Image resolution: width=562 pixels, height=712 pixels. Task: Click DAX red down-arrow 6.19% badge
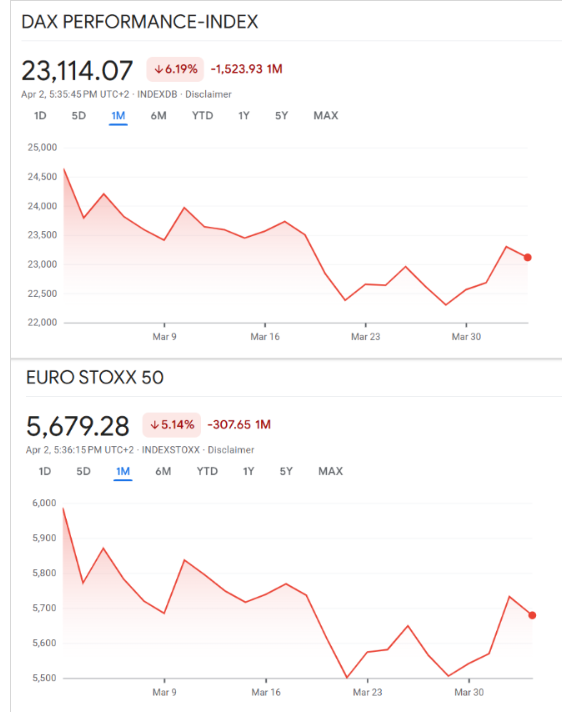click(175, 69)
